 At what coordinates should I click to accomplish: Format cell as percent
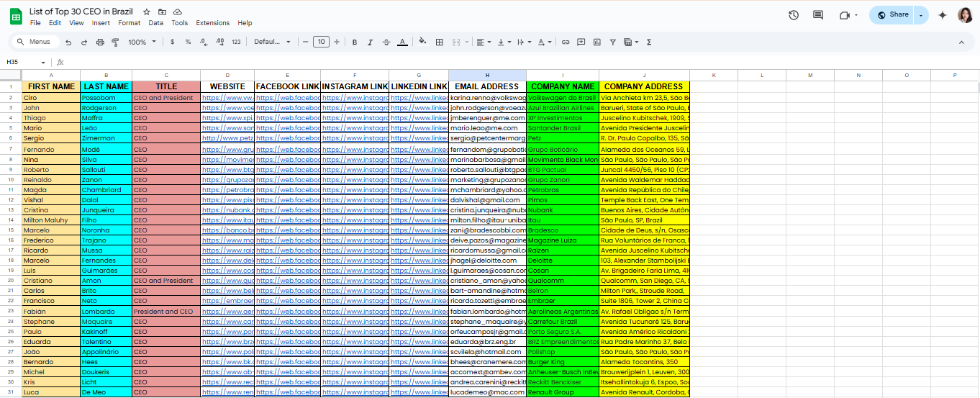[x=188, y=42]
